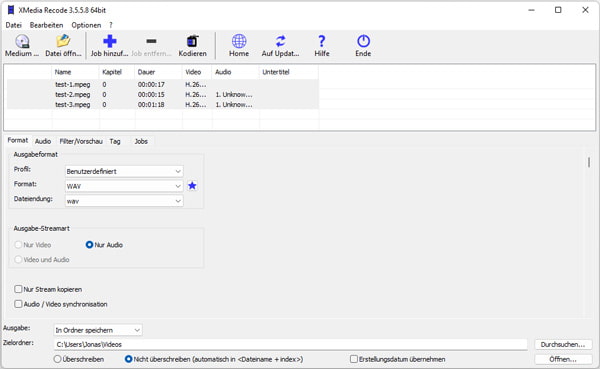
Task: Enable Nur Stream kopieren checkbox
Action: [18, 289]
